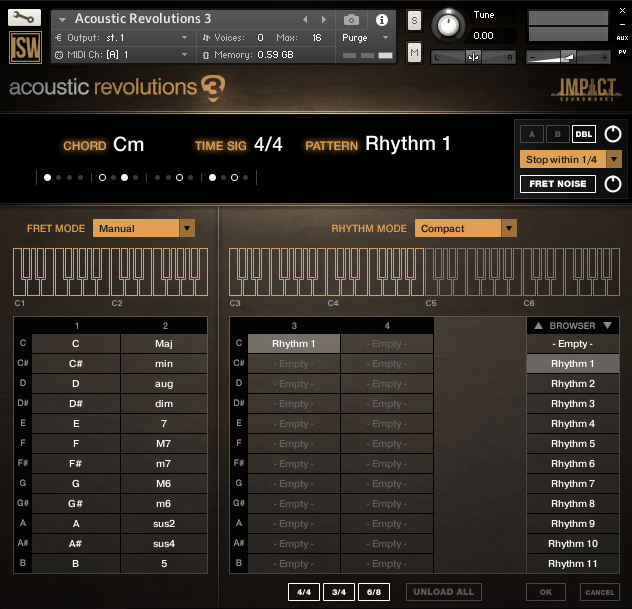Solo the instrument with S button
The width and height of the screenshot is (632, 609).
point(415,21)
